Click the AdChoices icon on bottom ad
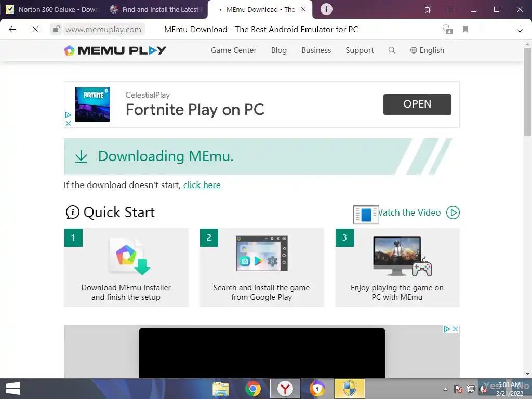532x399 pixels. [447, 329]
